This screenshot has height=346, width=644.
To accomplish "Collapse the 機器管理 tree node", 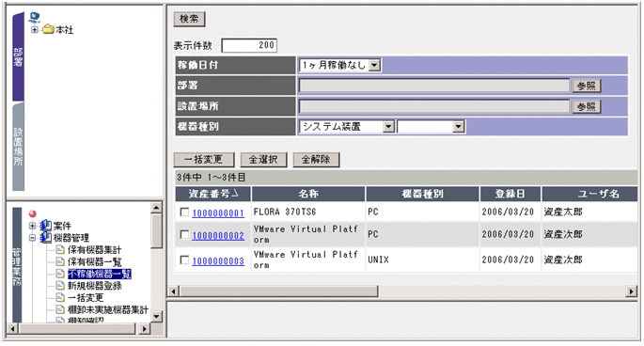I will coord(33,237).
